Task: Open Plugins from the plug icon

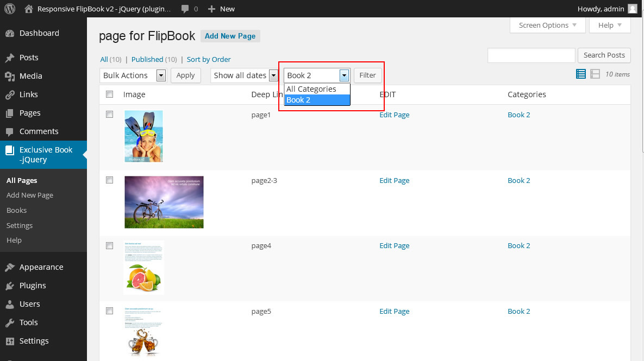Action: [x=10, y=286]
